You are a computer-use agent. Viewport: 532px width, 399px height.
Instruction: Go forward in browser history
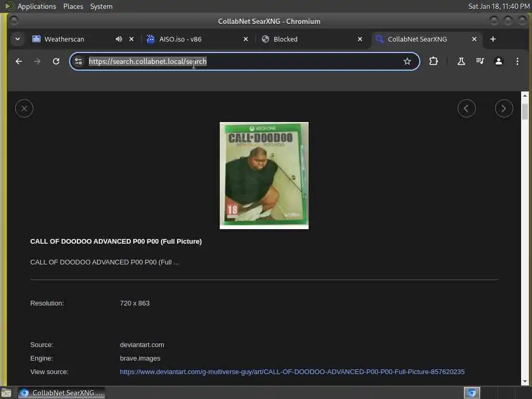37,61
